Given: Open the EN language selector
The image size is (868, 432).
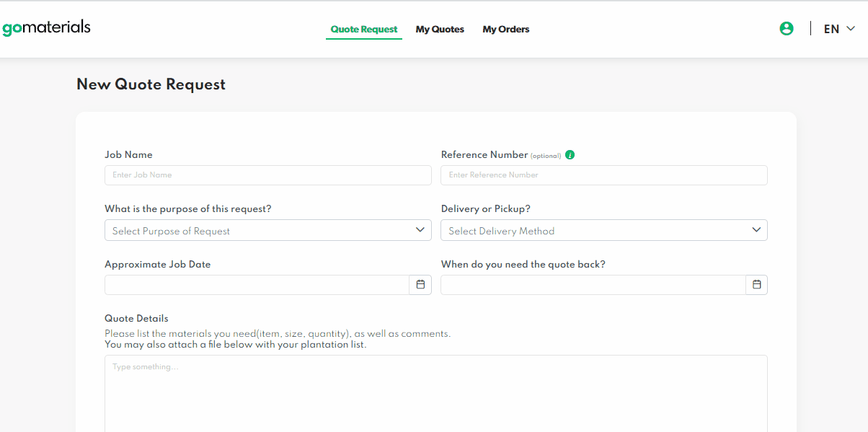Looking at the screenshot, I should pos(839,29).
